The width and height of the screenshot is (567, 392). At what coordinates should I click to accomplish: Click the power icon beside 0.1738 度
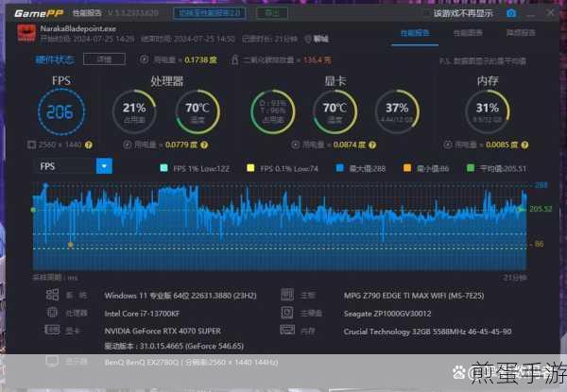[x=144, y=60]
